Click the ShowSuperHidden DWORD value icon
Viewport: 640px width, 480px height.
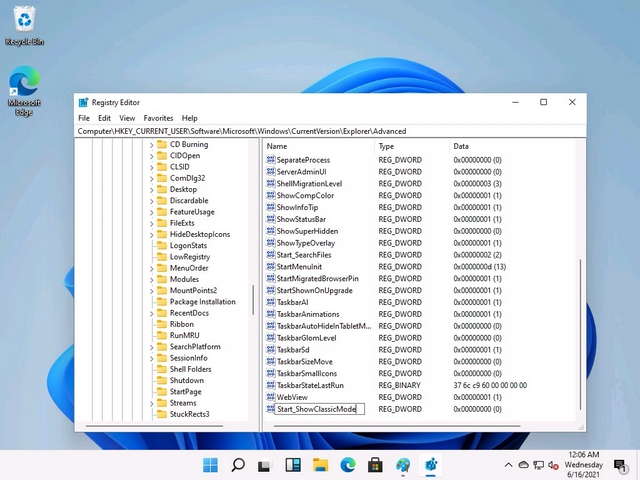(270, 231)
